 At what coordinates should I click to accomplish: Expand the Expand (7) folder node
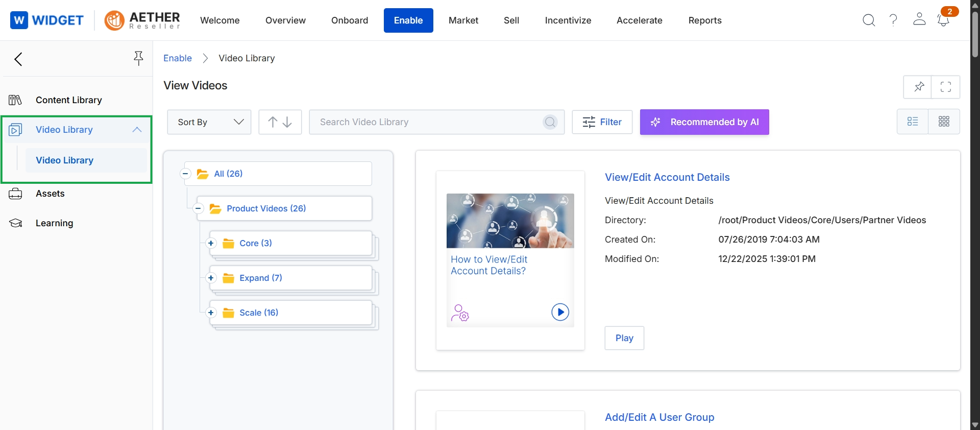pos(211,278)
